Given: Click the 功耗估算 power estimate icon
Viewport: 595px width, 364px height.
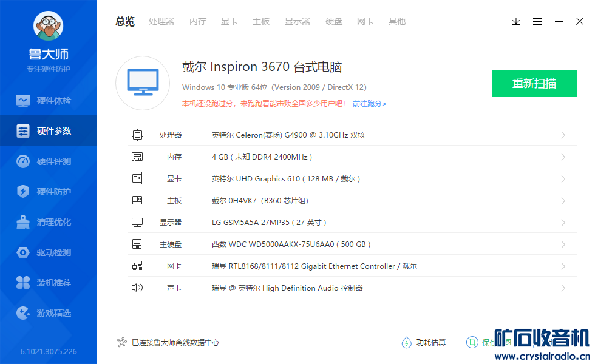Looking at the screenshot, I should pos(406,342).
